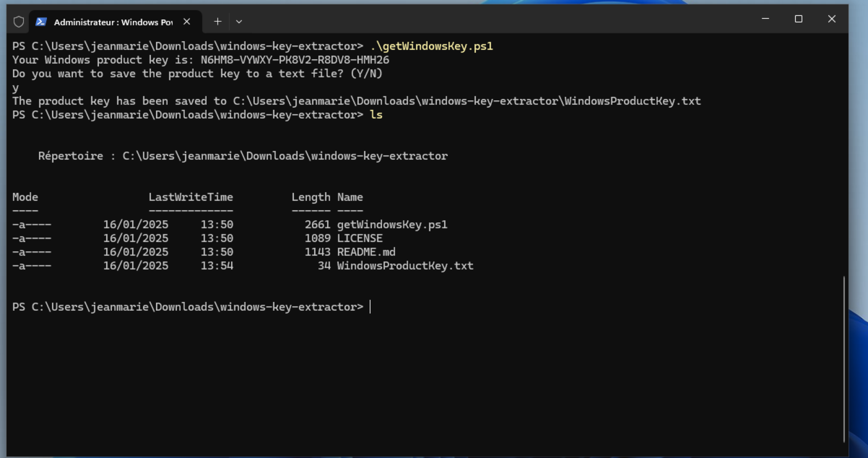Click the product key N6HM8-VYWXY-PK8V2-R8DV8-HMH26
The image size is (868, 458).
[x=295, y=60]
